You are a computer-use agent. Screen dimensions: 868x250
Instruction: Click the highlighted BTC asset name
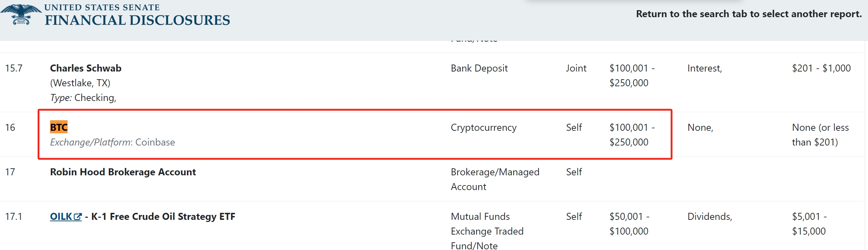pyautogui.click(x=59, y=127)
